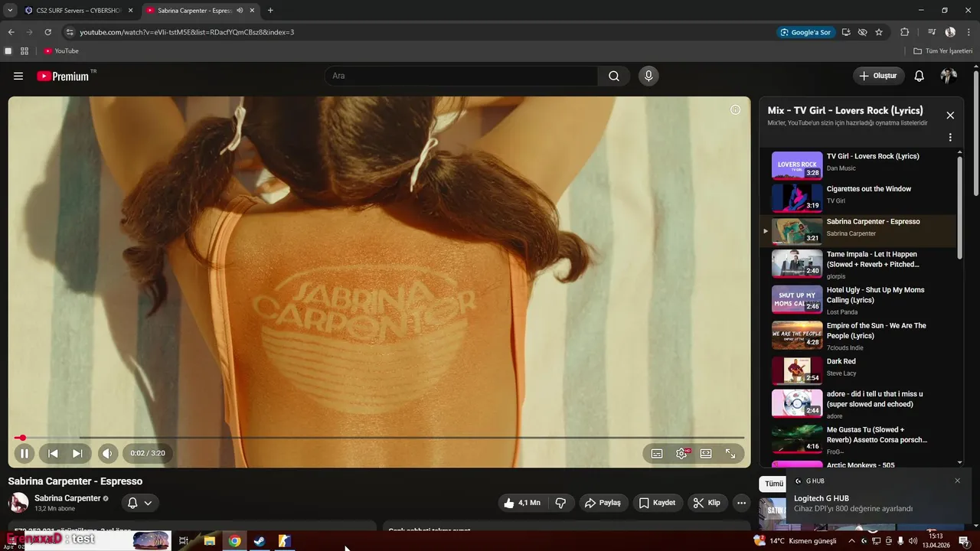Open the YouTube hamburger guide menu
Viewport: 980px width, 551px height.
point(18,76)
